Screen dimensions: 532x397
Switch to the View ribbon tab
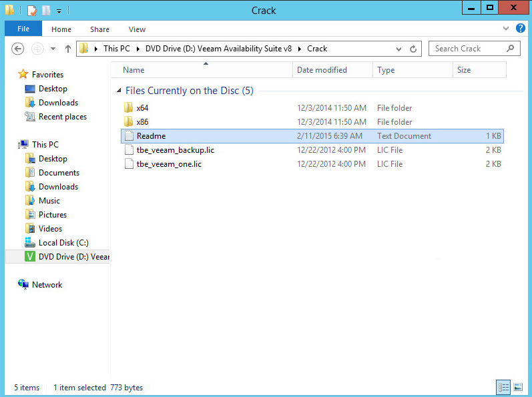tap(137, 29)
